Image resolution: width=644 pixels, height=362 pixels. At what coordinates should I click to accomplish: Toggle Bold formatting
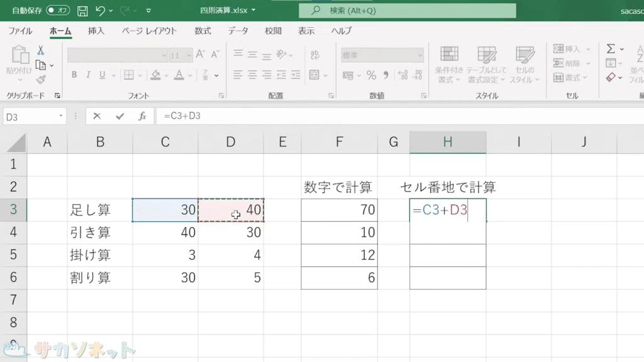coord(74,75)
